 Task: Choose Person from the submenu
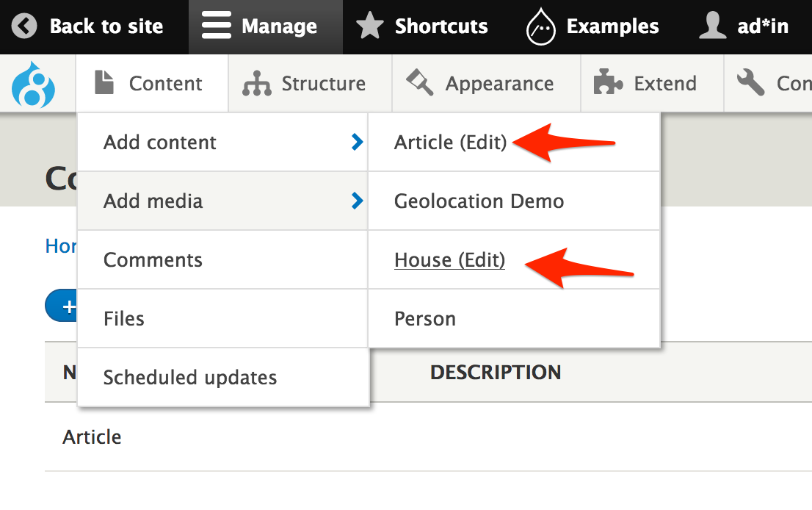pyautogui.click(x=425, y=318)
